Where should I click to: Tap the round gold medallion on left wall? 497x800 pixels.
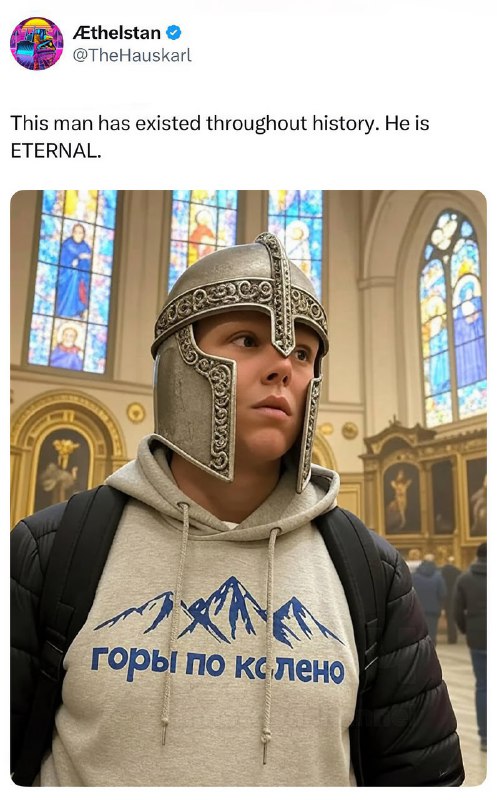click(136, 413)
